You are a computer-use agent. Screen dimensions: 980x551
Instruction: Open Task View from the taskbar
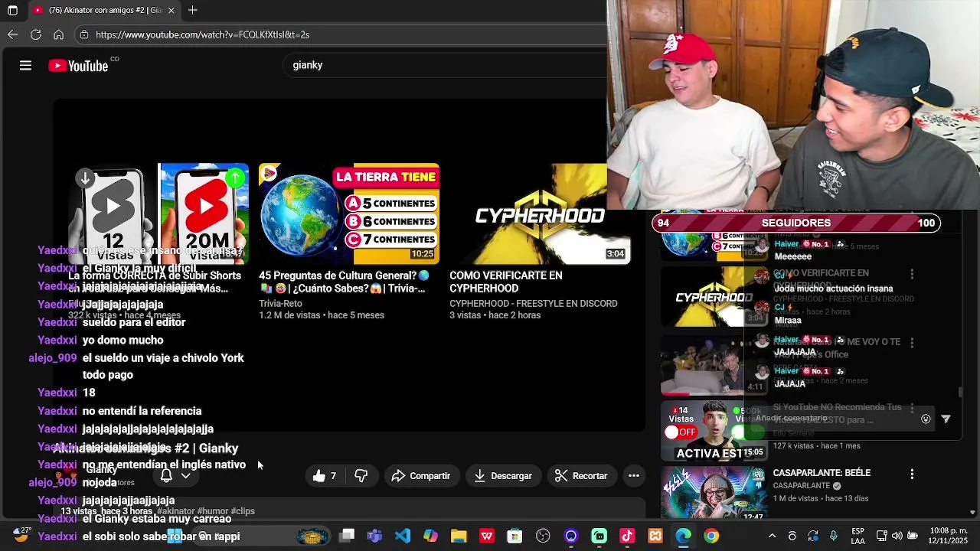coord(347,536)
